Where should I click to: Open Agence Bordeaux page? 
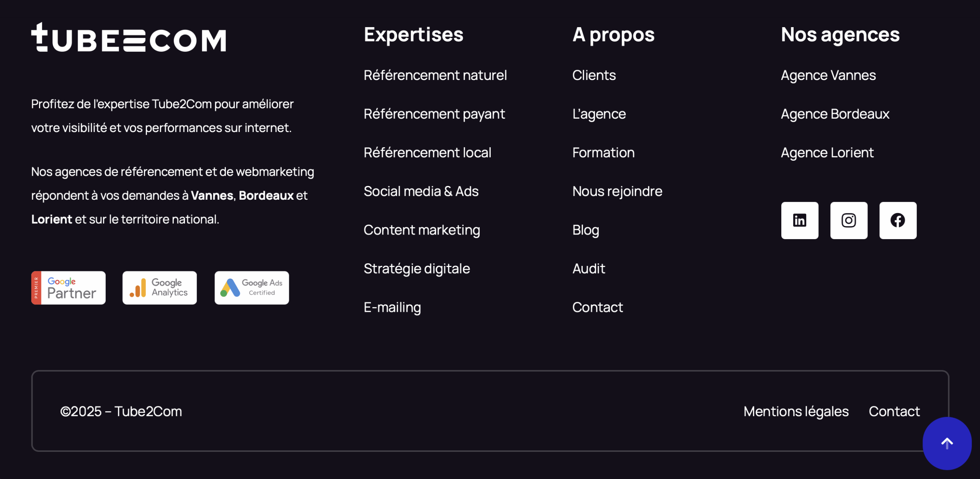tap(835, 114)
